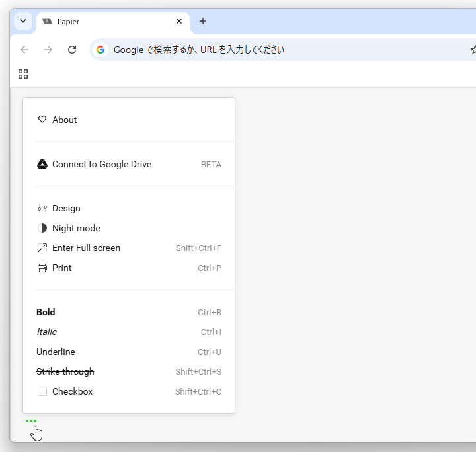Click the Ctrl+B shortcut text
The width and height of the screenshot is (476, 452).
[210, 313]
